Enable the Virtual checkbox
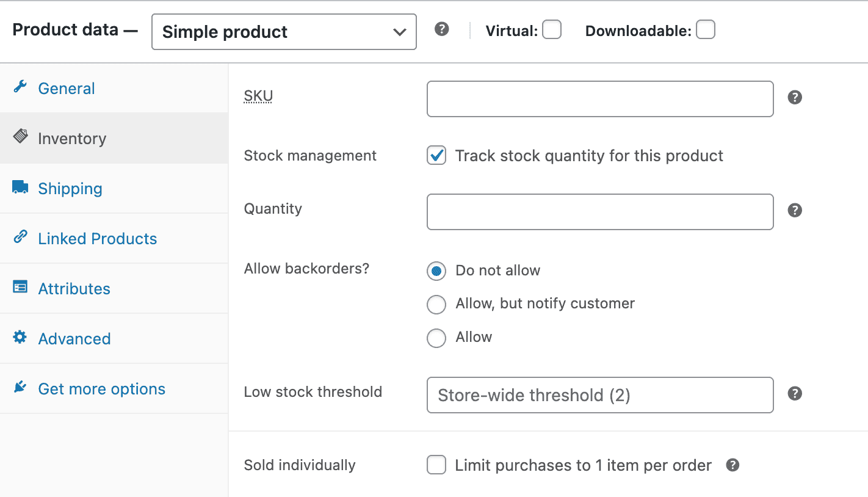 (551, 29)
